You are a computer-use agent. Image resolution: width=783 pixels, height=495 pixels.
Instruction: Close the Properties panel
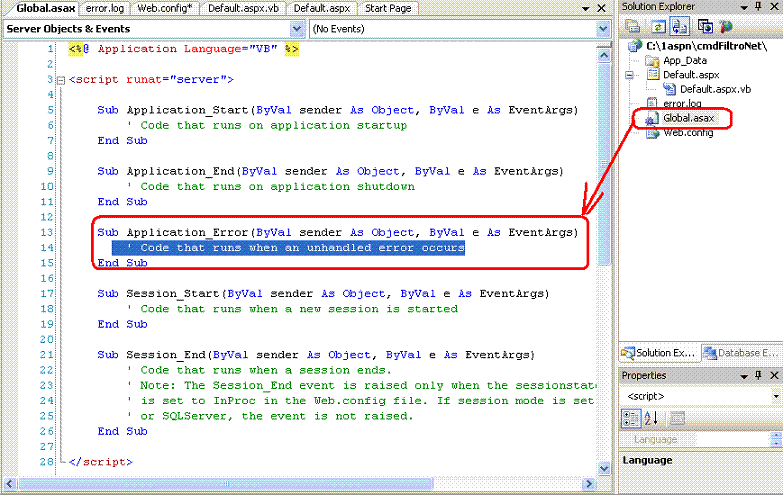[774, 375]
